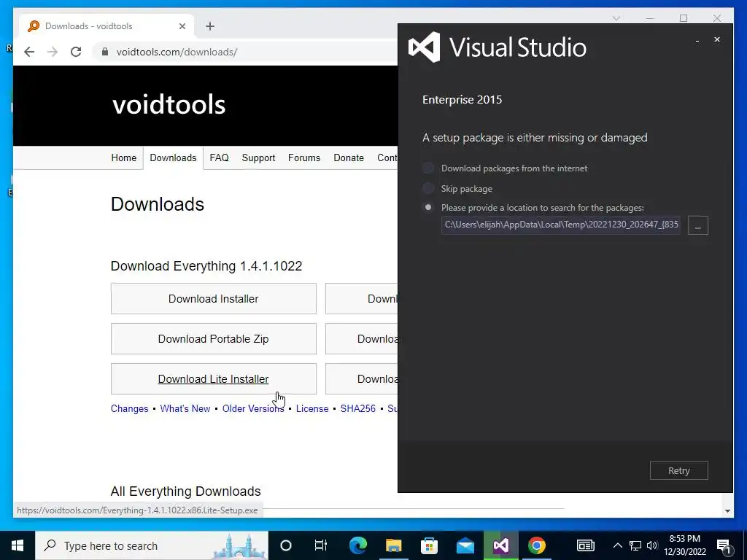Select Download packages from the internet option
Viewport: 747px width, 560px height.
tap(428, 168)
